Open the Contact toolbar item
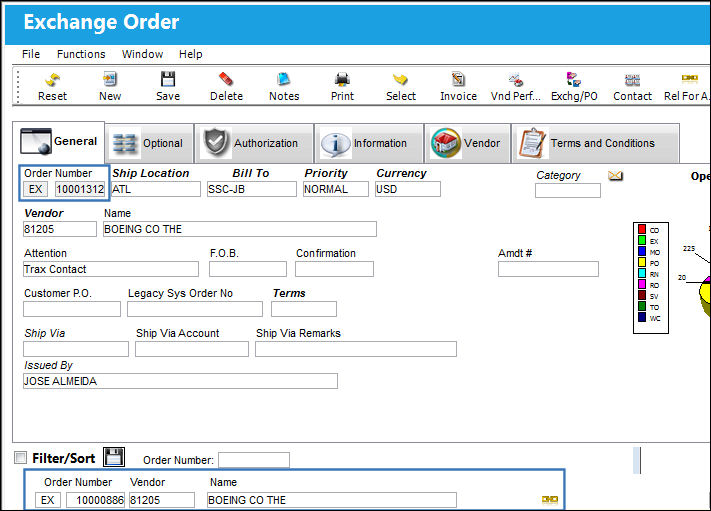 (632, 86)
